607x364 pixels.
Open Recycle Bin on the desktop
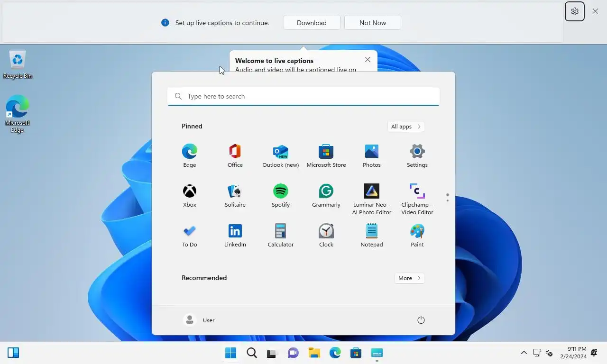click(x=18, y=64)
